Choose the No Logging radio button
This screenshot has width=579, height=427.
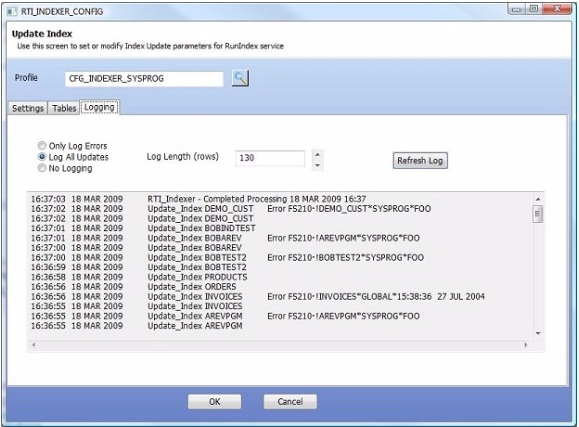click(x=42, y=168)
